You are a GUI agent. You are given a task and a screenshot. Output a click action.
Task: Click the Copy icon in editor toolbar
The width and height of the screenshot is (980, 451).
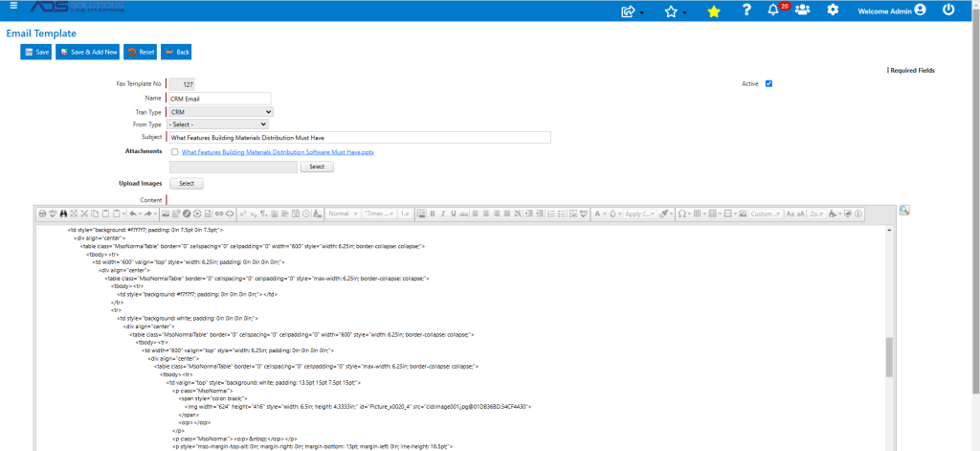coord(95,214)
